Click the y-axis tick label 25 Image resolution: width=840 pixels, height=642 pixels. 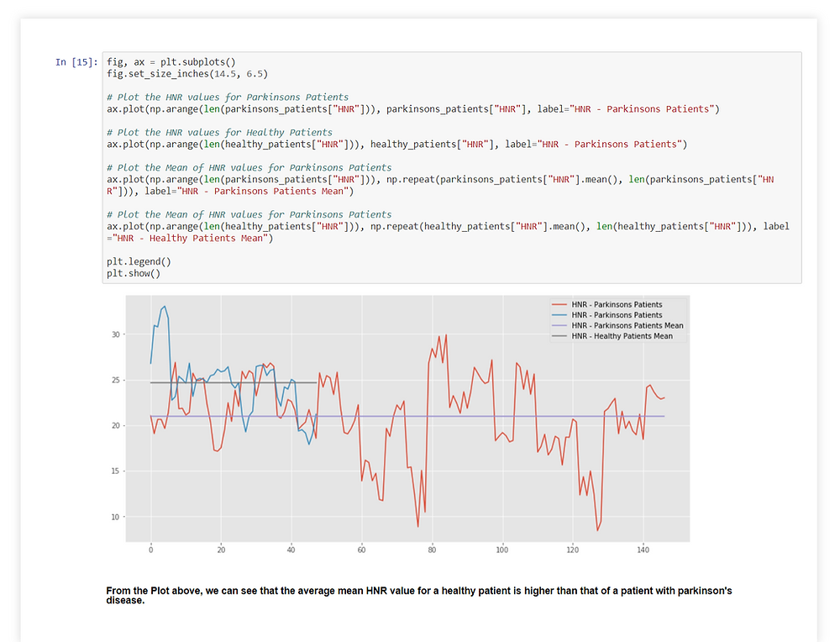pyautogui.click(x=116, y=380)
